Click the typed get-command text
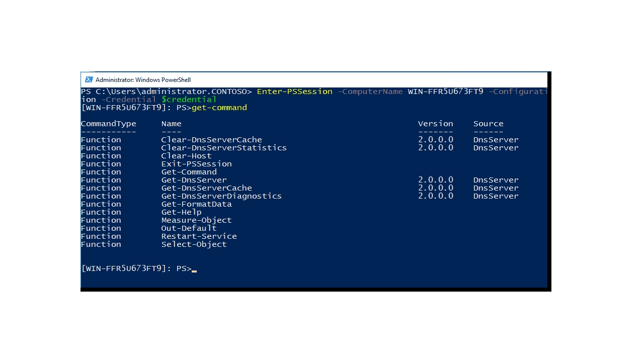 coord(219,108)
